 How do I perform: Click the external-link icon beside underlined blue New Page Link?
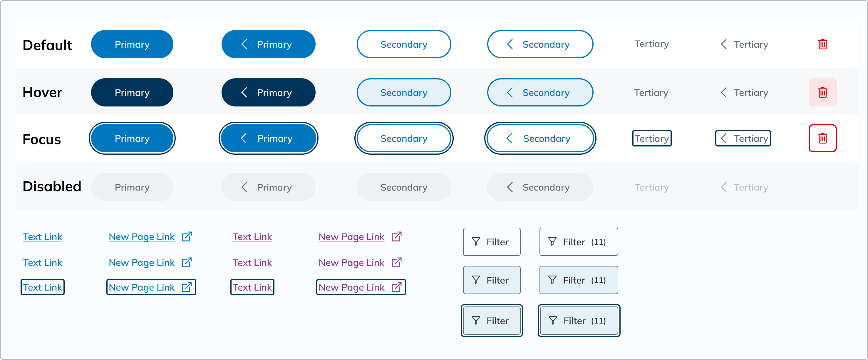tap(187, 236)
